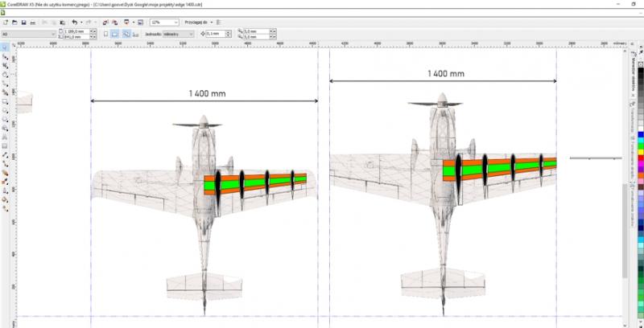Click the Print icon

click(32, 22)
